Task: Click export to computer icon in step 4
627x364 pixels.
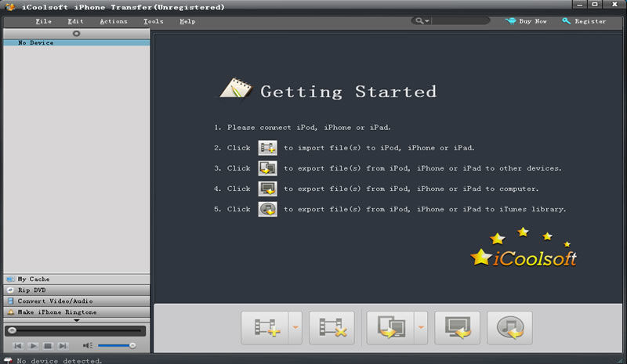Action: click(x=267, y=189)
